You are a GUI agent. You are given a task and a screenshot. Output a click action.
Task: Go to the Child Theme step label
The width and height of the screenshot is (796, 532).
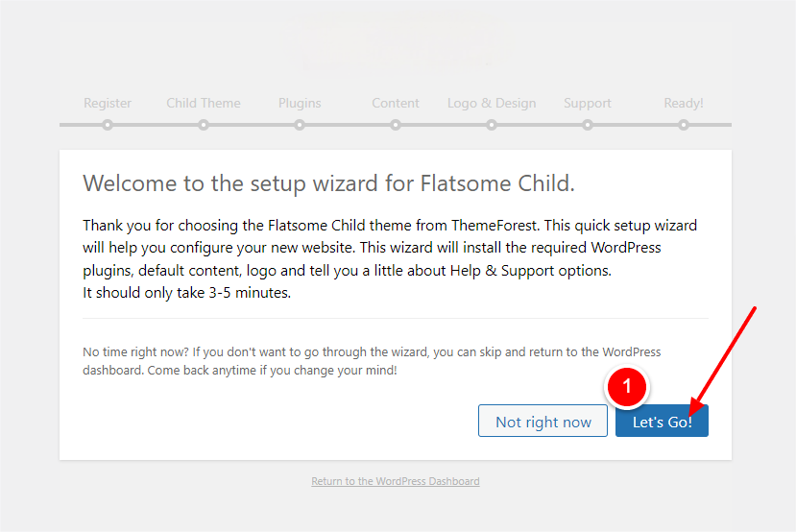204,103
